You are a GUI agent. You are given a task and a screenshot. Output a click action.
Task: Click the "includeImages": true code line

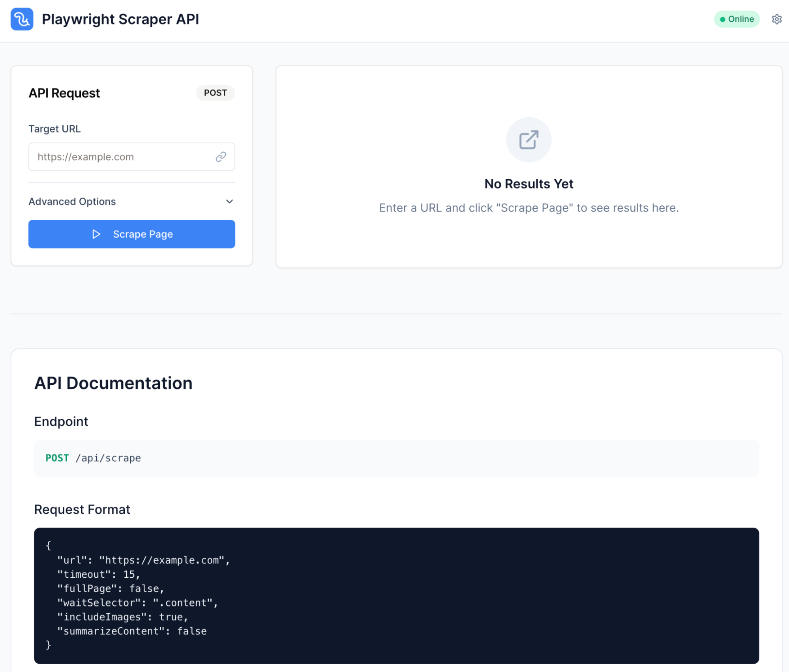[x=122, y=617]
